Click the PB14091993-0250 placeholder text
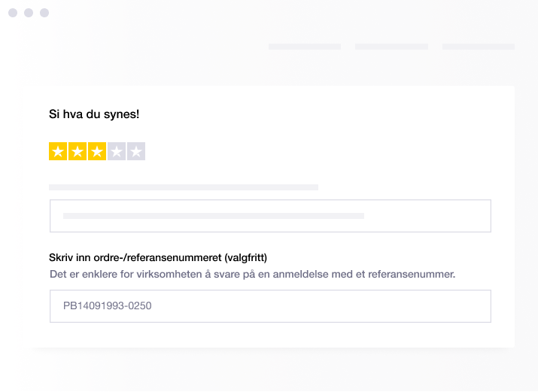The width and height of the screenshot is (538, 392). 107,305
